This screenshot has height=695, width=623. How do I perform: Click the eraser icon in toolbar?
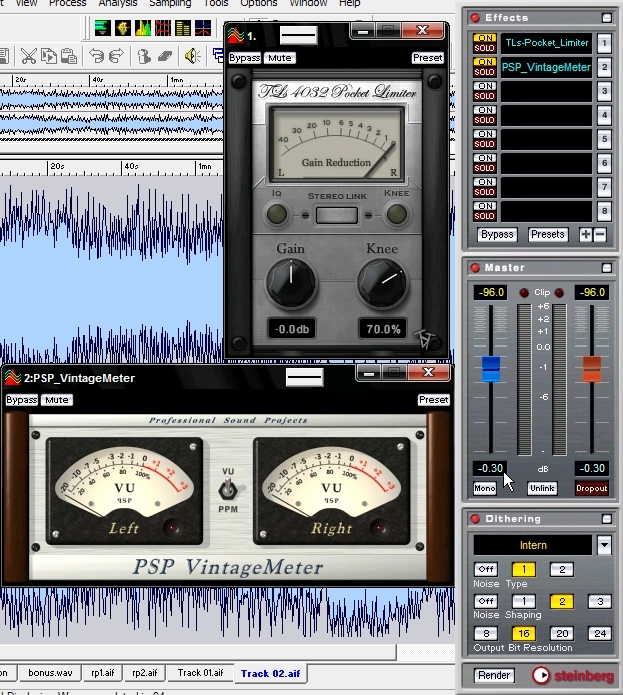(x=165, y=56)
